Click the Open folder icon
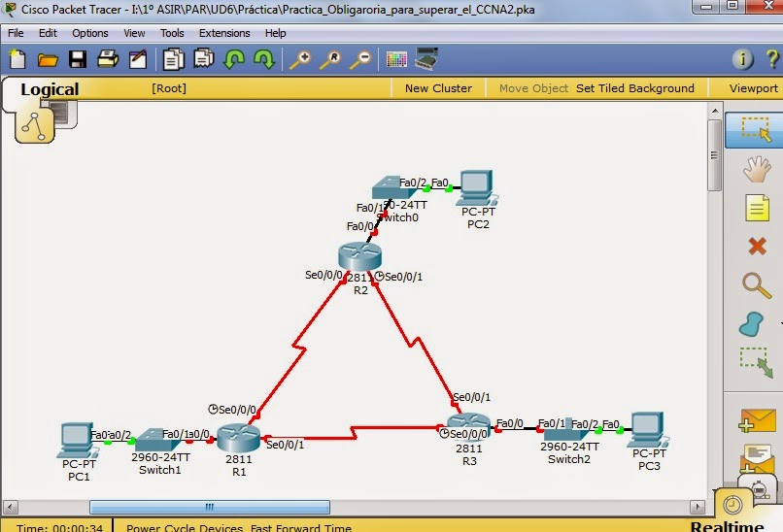783x532 pixels. [48, 60]
